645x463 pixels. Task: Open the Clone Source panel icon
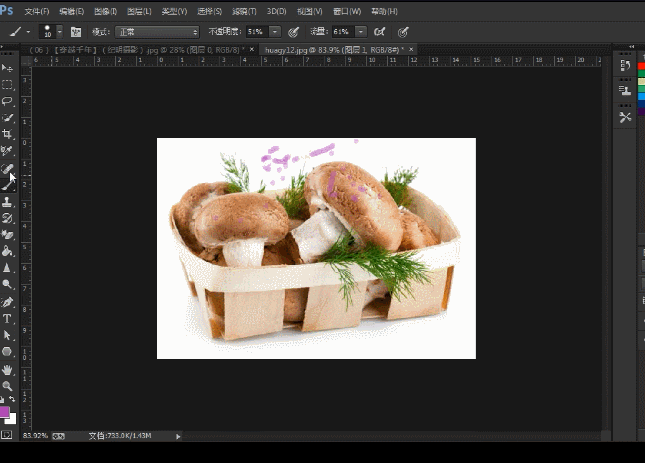tap(625, 90)
